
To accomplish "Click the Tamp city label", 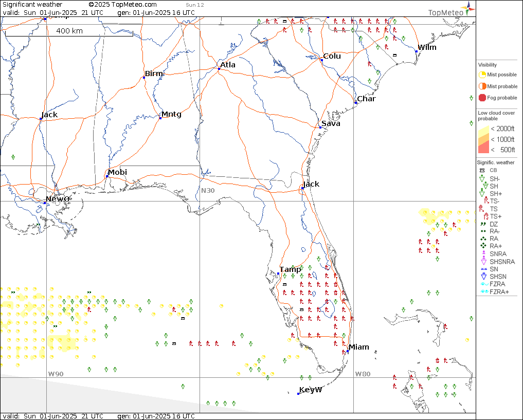I will point(291,269).
